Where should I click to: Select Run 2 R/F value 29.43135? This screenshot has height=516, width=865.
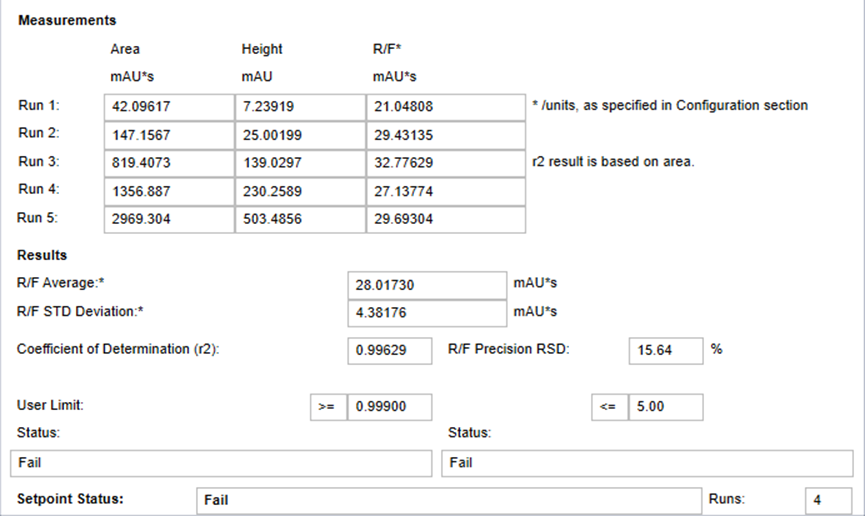pyautogui.click(x=446, y=136)
